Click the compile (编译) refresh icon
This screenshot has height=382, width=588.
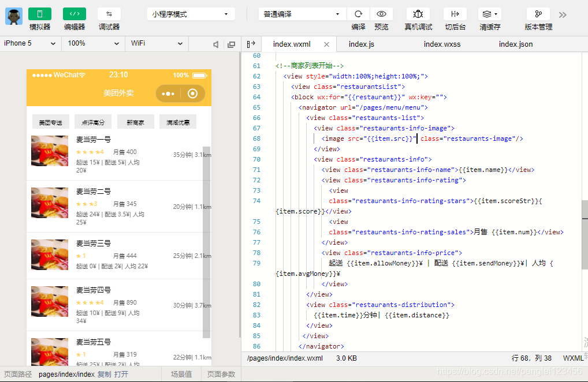point(358,14)
